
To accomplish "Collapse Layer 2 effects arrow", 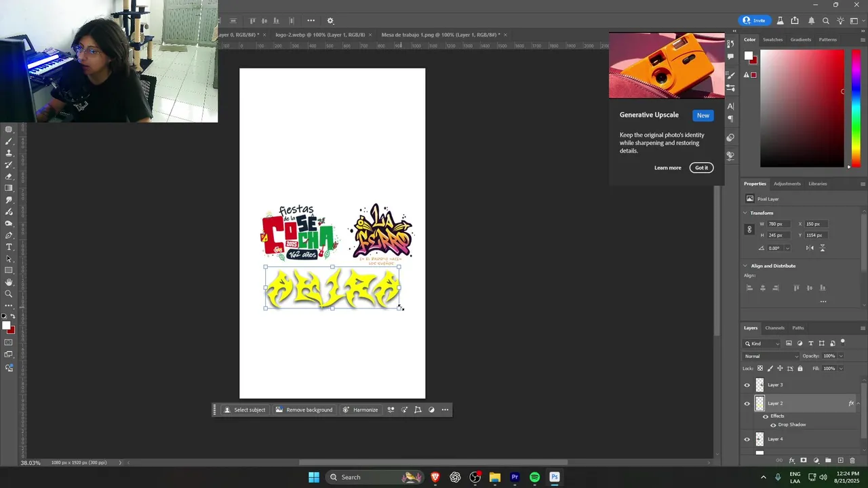I will tap(859, 403).
